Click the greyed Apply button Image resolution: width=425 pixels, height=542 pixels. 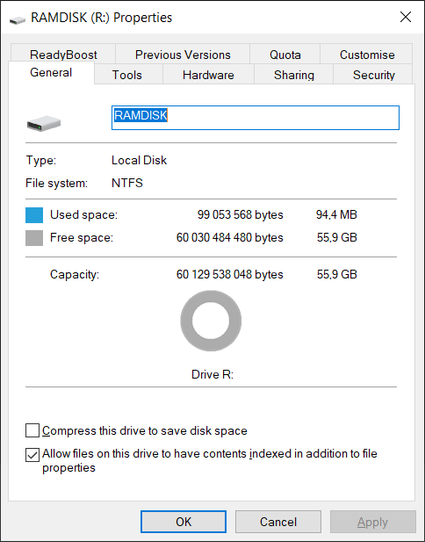(373, 522)
